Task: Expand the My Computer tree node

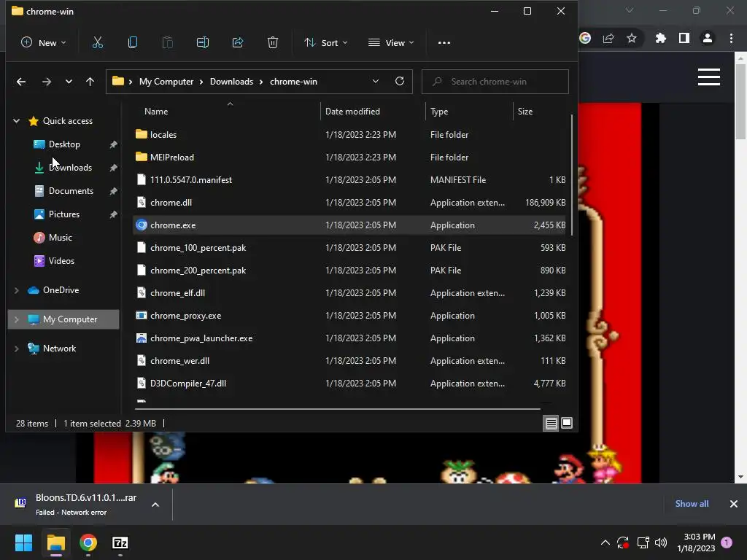Action: coord(16,319)
